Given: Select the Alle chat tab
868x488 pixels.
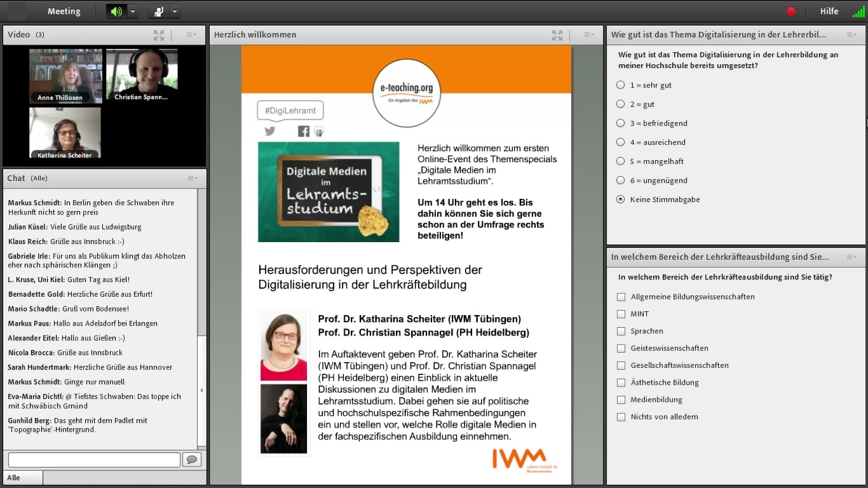Looking at the screenshot, I should pos(23,478).
